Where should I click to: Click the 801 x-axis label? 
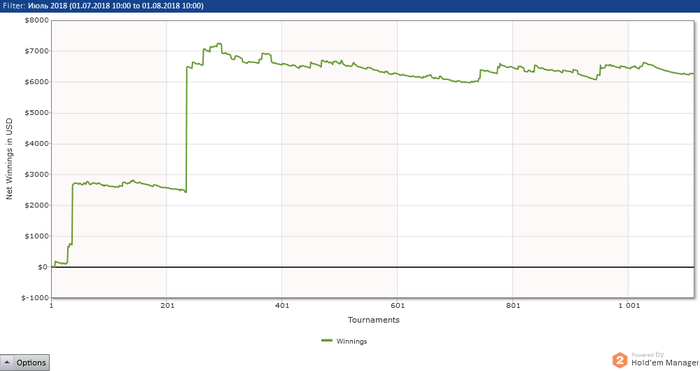[513, 305]
